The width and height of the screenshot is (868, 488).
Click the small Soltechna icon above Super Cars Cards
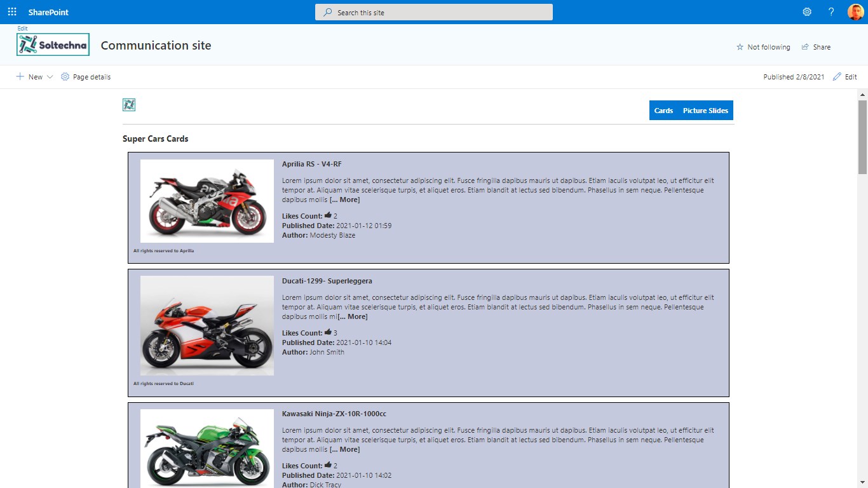point(129,105)
